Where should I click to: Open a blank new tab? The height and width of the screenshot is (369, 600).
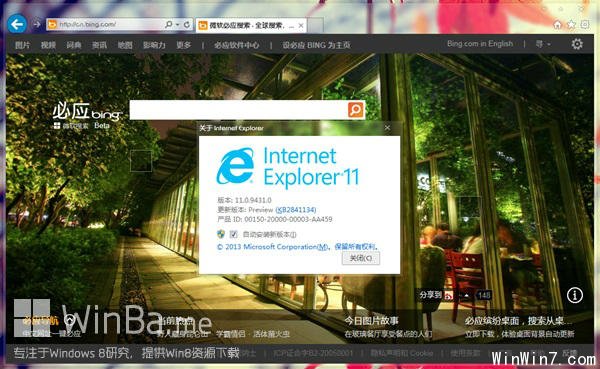click(x=315, y=26)
